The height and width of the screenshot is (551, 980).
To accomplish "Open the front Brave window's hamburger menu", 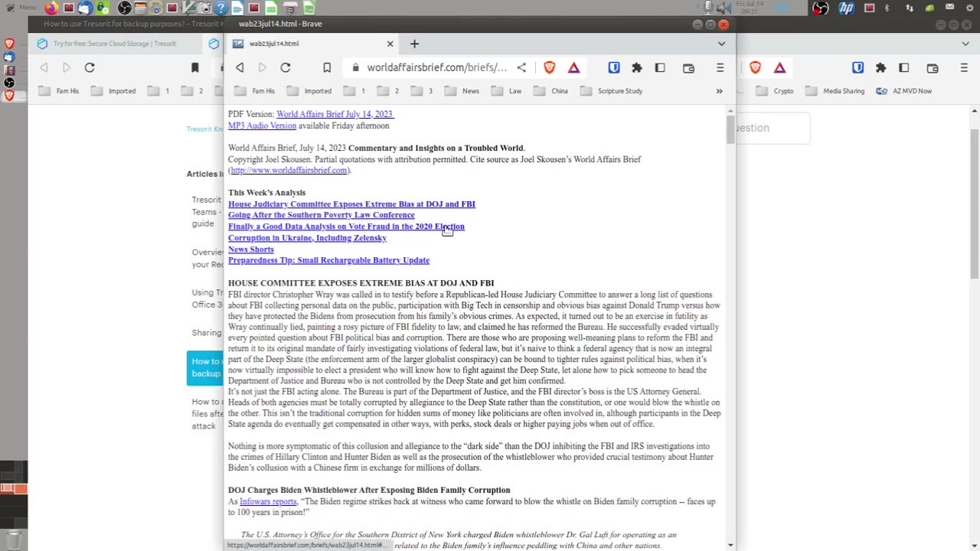I will click(720, 68).
